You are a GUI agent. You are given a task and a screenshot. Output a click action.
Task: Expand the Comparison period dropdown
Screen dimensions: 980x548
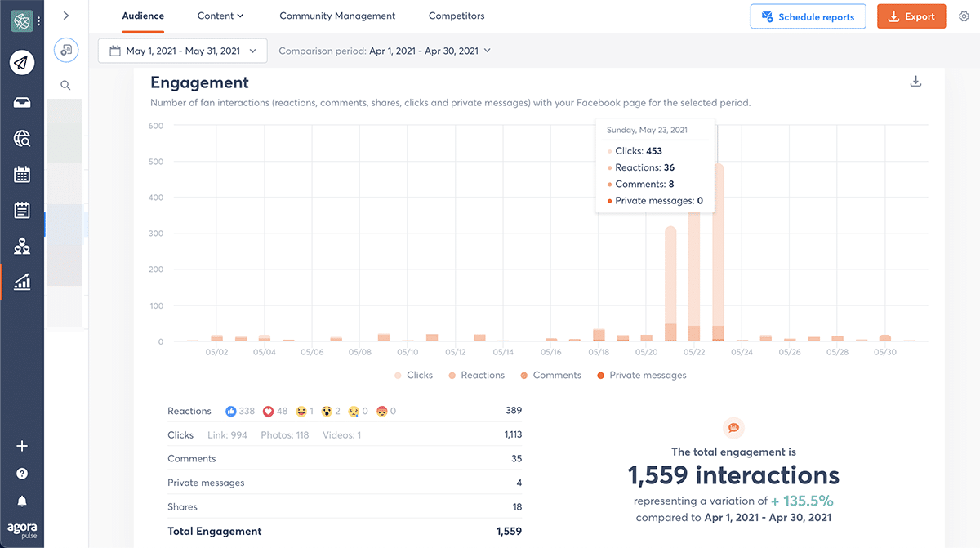tap(385, 51)
